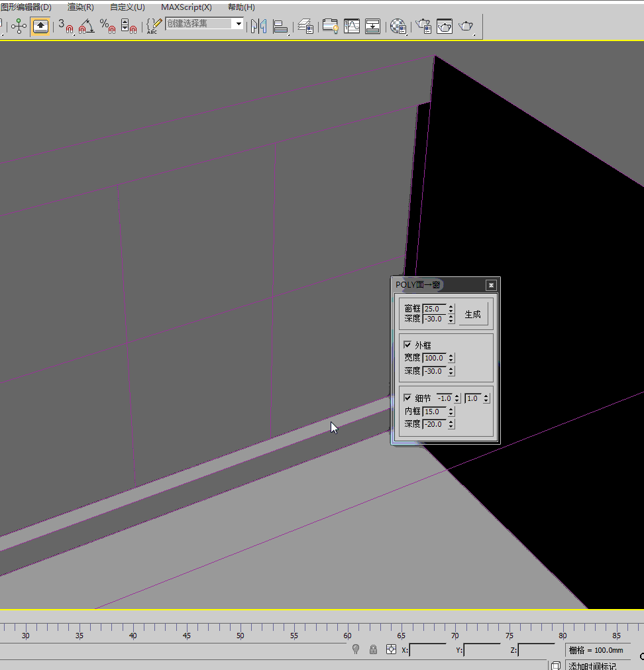Click the 深度 field under 外框 宽度
This screenshot has width=644, height=670.
tap(435, 371)
